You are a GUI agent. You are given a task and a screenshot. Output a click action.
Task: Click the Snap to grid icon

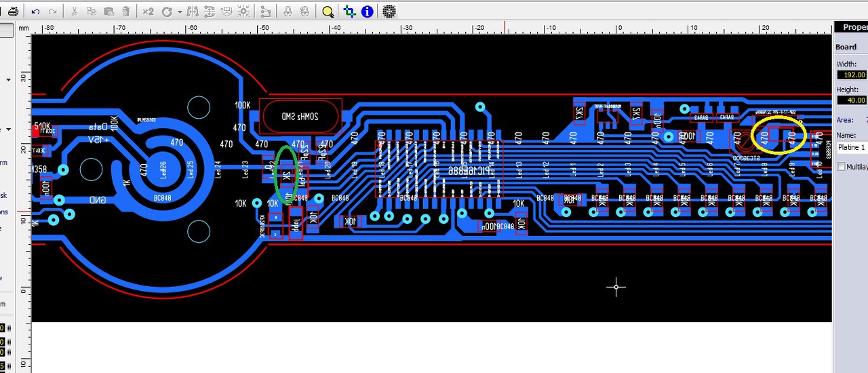pyautogui.click(x=243, y=12)
